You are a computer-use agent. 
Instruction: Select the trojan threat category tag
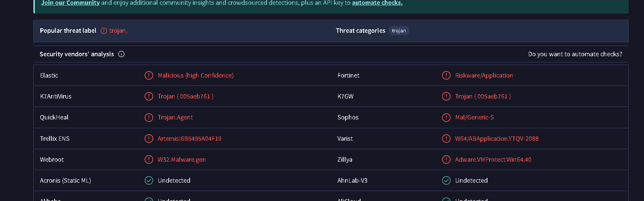pos(399,31)
